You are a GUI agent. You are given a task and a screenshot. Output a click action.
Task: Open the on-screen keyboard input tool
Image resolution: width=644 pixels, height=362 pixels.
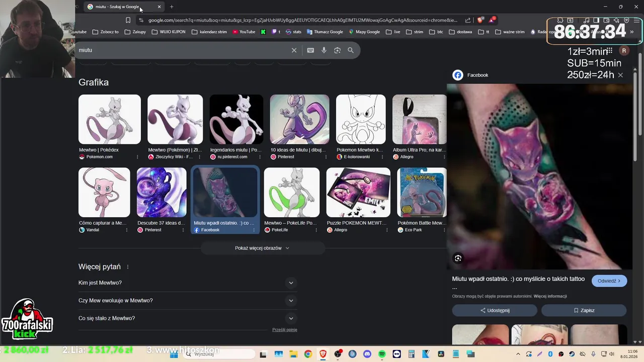[x=310, y=50]
